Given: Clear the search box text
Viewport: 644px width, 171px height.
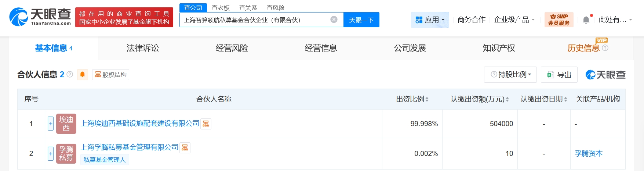Looking at the screenshot, I should 334,19.
